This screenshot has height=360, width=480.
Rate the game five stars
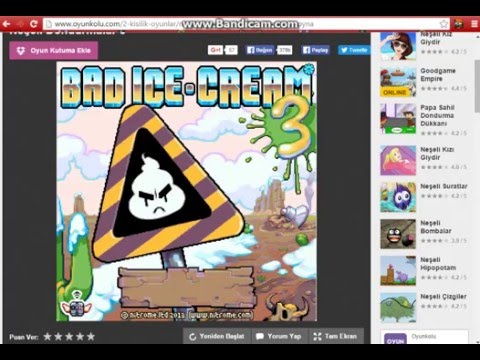point(91,337)
